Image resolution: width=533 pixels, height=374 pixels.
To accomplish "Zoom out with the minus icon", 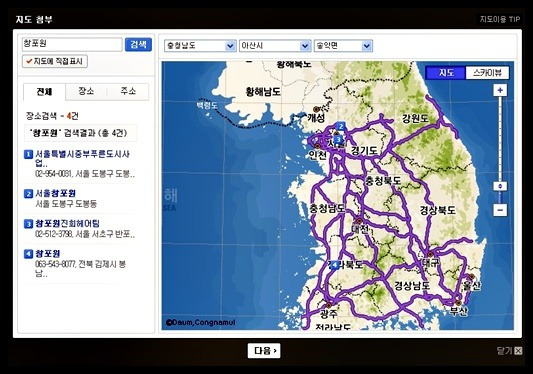I will (x=500, y=210).
